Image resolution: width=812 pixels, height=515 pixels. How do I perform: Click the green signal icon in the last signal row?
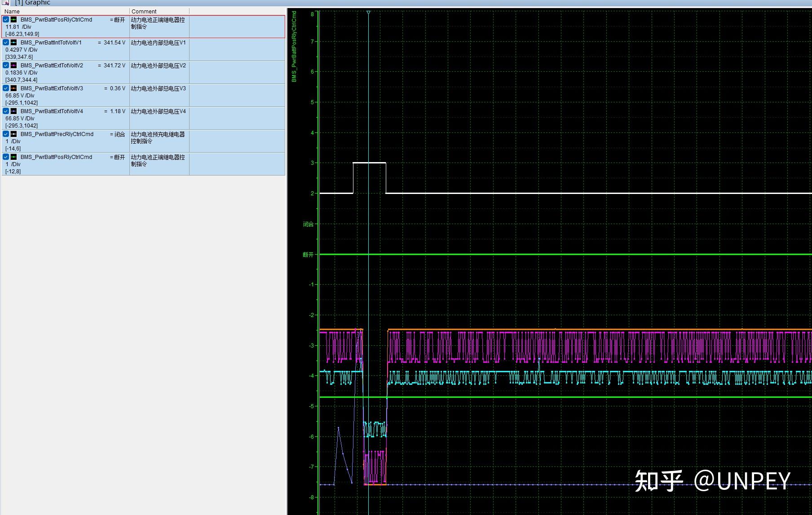point(14,157)
